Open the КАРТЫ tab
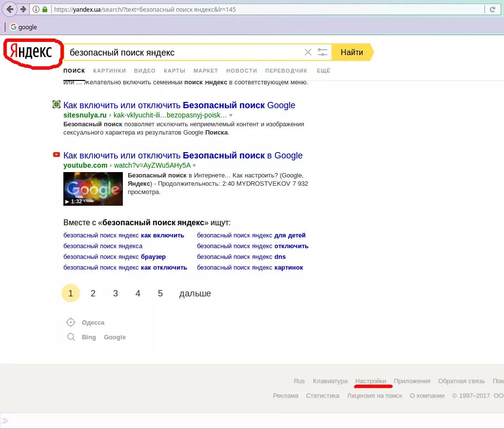504x429 pixels. 174,71
